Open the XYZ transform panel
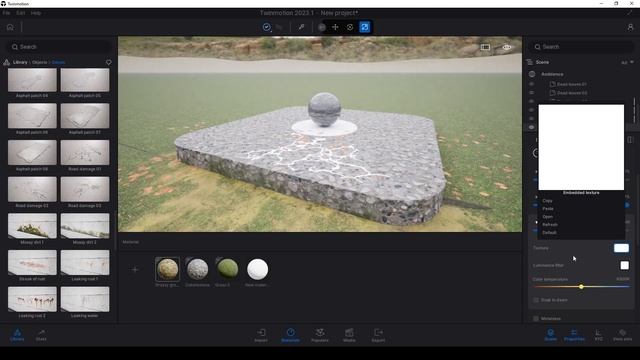The image size is (640, 360). (x=598, y=335)
